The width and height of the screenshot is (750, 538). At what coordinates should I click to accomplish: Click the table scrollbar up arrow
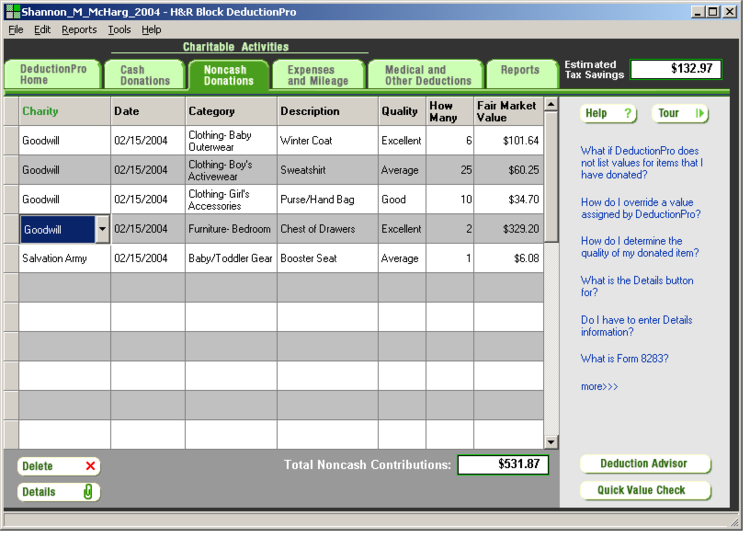pos(551,104)
